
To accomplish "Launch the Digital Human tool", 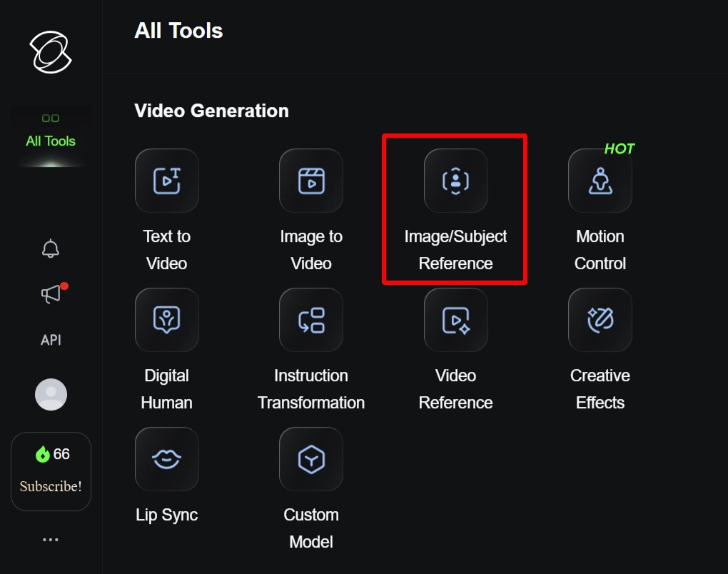I will tap(166, 320).
